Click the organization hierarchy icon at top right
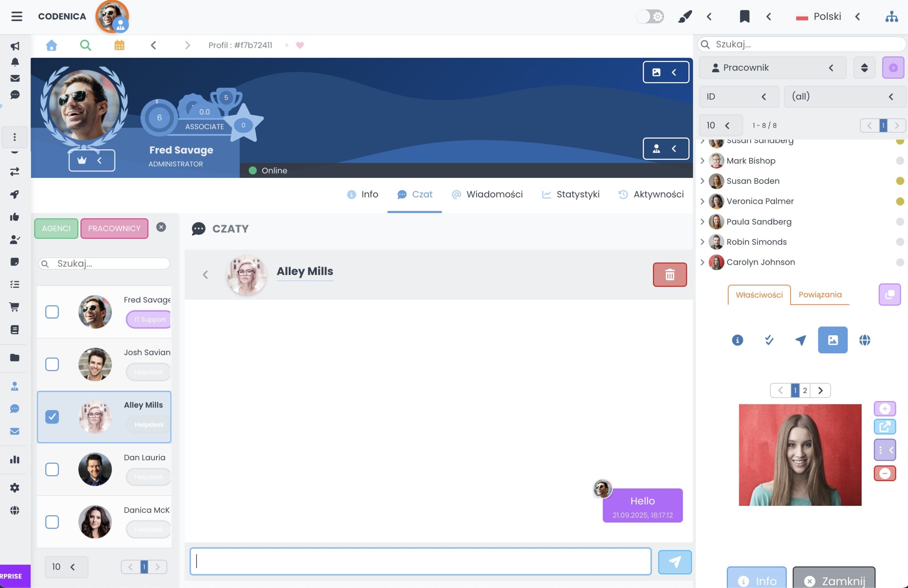The width and height of the screenshot is (908, 588). (891, 16)
